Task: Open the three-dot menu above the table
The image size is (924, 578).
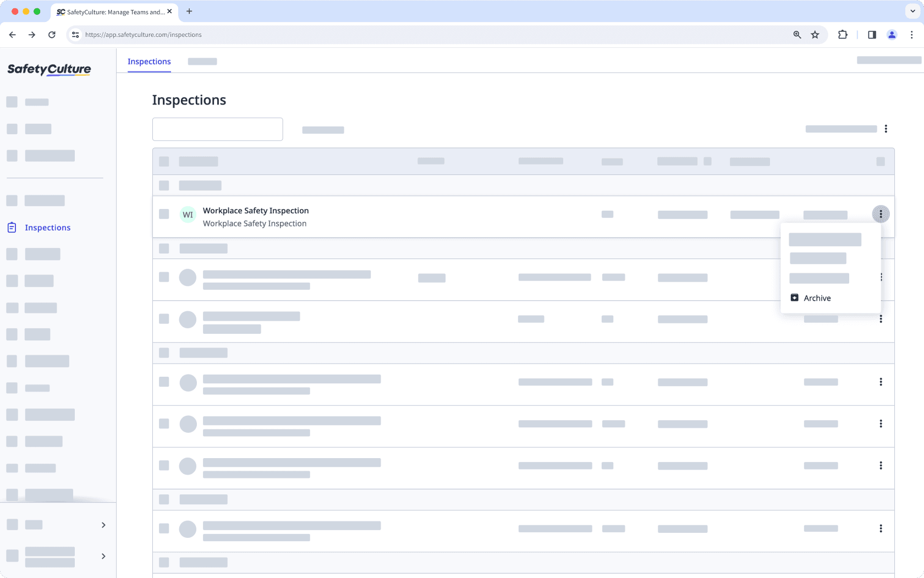Action: 886,129
